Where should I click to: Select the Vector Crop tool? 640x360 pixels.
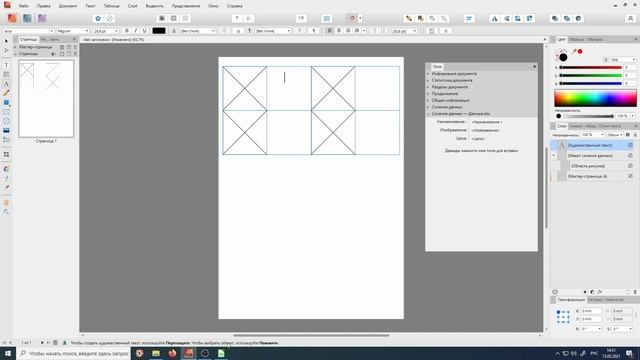pyautogui.click(x=6, y=155)
